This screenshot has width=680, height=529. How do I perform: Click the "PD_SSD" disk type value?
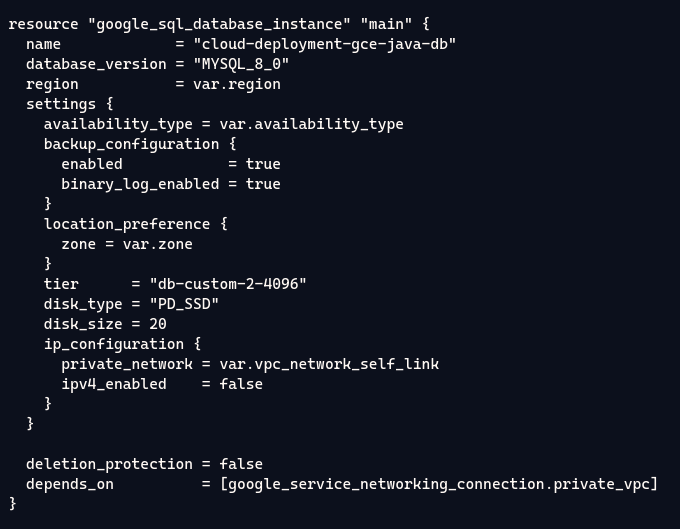(x=183, y=304)
